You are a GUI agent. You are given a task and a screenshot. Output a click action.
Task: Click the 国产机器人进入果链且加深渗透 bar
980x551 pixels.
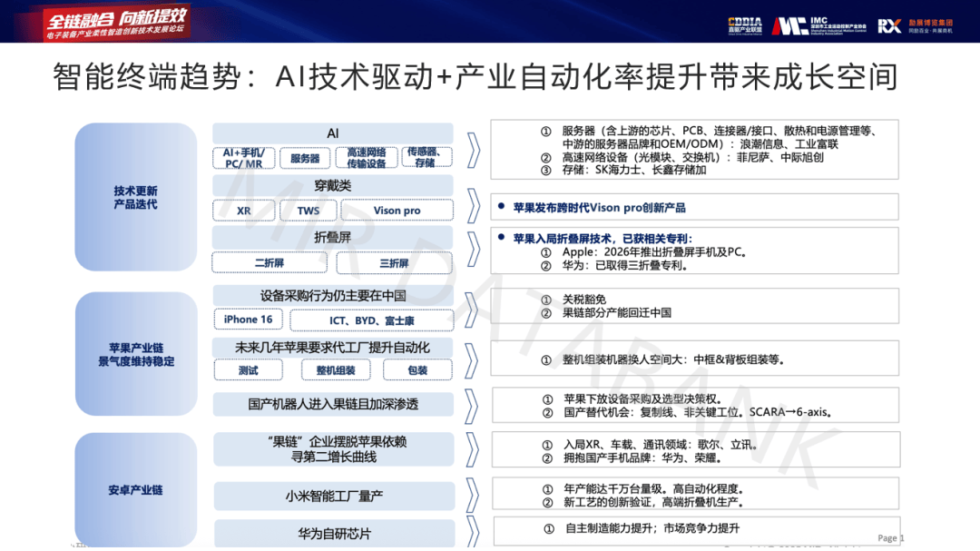pyautogui.click(x=333, y=404)
